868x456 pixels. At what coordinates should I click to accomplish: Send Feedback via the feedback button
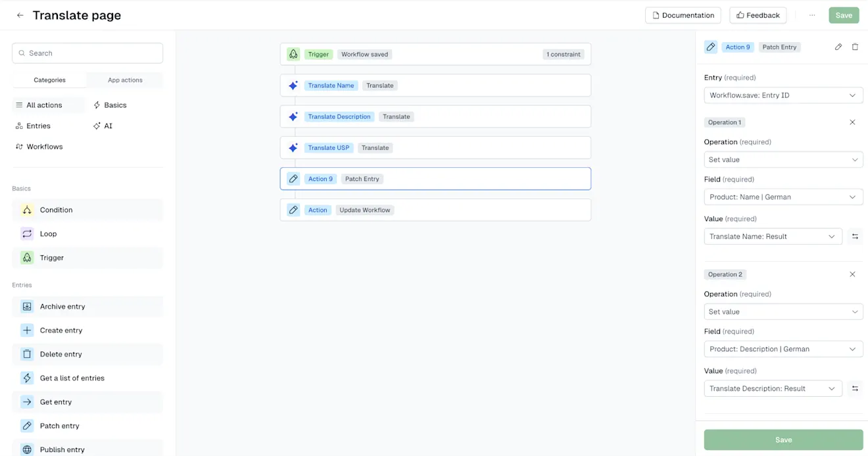[x=758, y=14]
